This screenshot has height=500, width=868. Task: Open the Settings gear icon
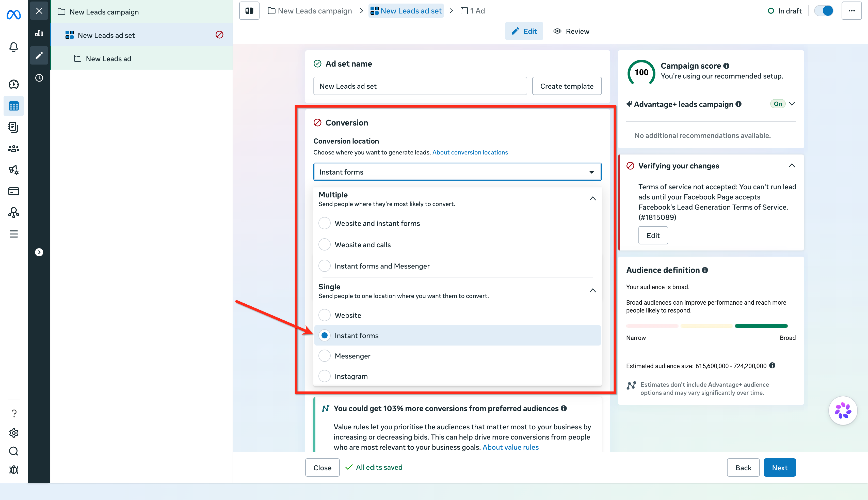click(13, 433)
